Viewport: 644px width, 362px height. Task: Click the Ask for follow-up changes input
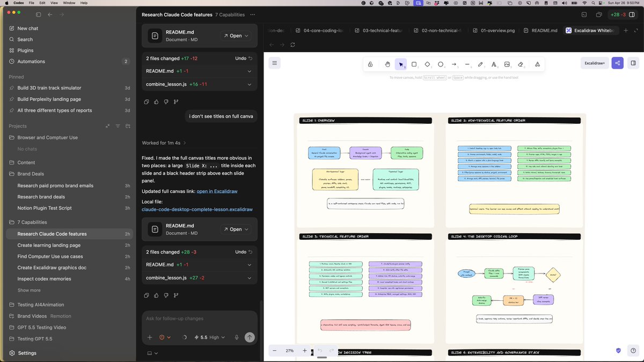(199, 319)
